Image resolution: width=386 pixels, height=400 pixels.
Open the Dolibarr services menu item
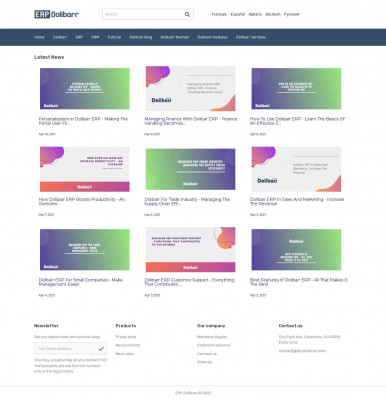point(251,37)
